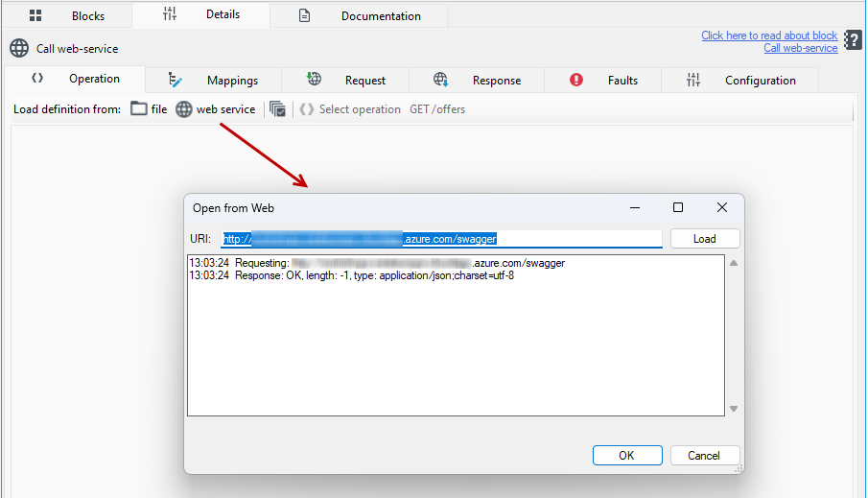Open the Faults tab
Viewport: 868px width, 498px height.
coord(603,81)
